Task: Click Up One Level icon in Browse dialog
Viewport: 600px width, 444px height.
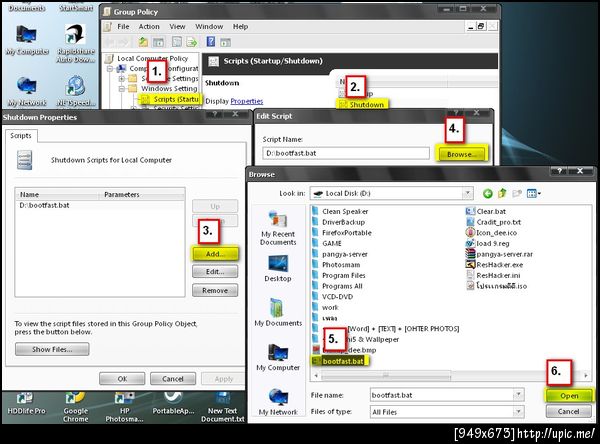Action: 502,193
